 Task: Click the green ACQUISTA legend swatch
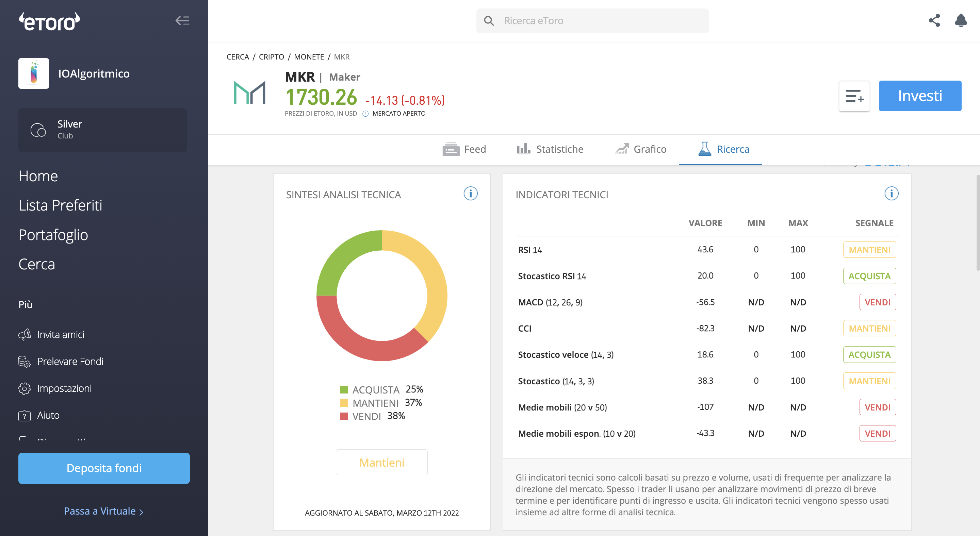(344, 390)
